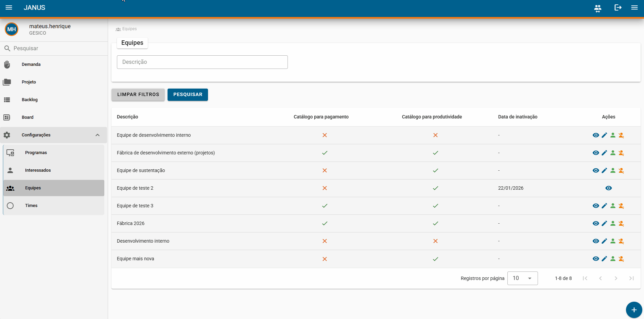Click green person icon for Fábrica 2026
644x319 pixels.
tap(613, 223)
